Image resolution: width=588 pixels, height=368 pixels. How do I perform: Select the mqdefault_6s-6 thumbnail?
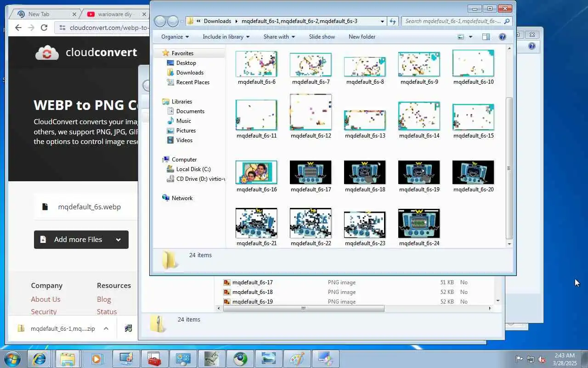[x=256, y=64]
